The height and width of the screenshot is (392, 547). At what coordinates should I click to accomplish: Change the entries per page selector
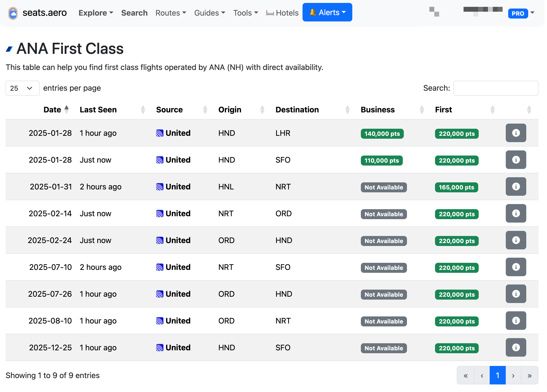(22, 88)
